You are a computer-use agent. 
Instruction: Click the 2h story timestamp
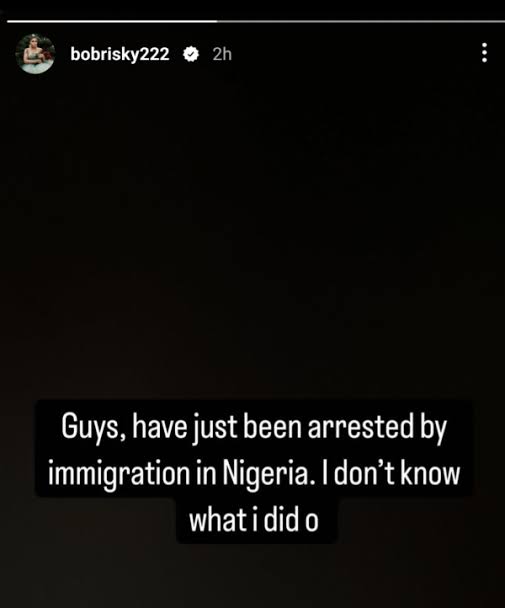pyautogui.click(x=222, y=54)
